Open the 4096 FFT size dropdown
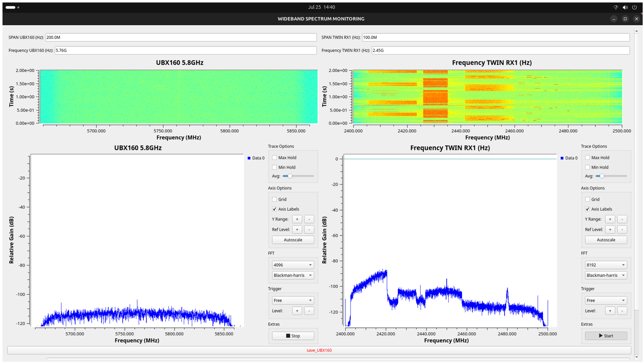The width and height of the screenshot is (644, 364). coord(293,265)
